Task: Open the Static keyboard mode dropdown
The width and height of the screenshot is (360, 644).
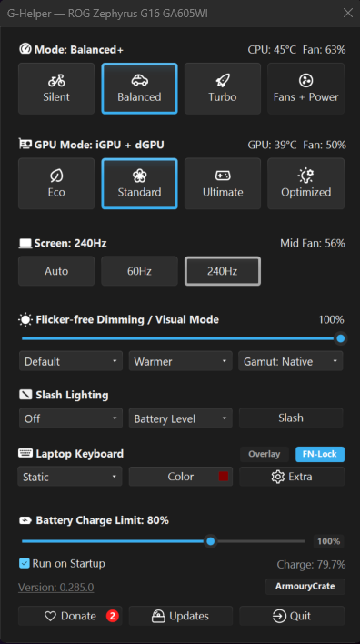Action: (70, 477)
